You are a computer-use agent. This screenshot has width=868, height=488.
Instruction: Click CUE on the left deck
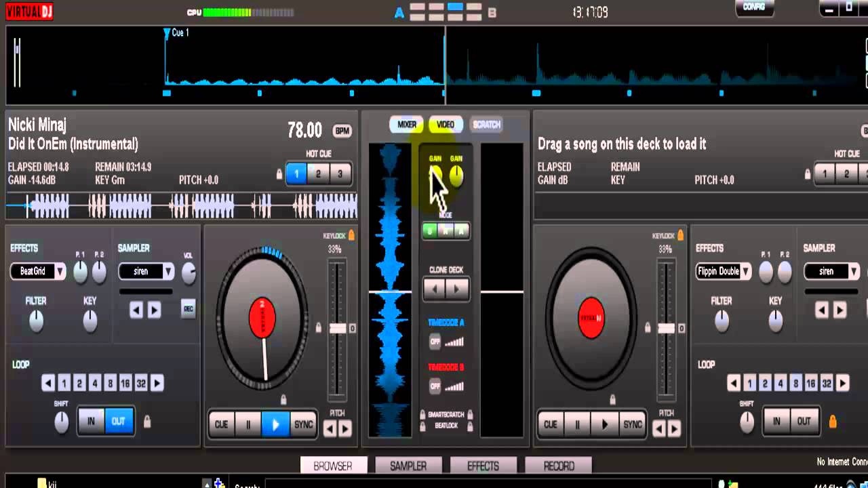click(222, 425)
